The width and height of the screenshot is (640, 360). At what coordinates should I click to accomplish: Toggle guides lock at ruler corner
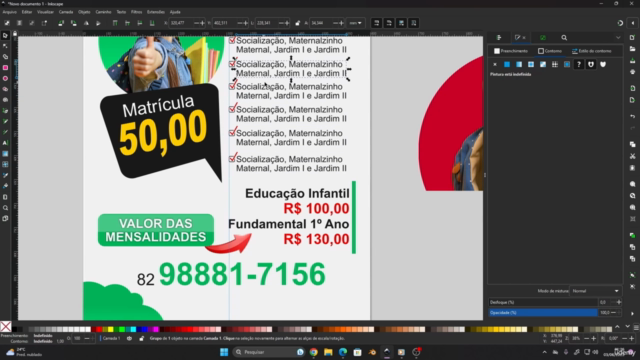[15, 34]
